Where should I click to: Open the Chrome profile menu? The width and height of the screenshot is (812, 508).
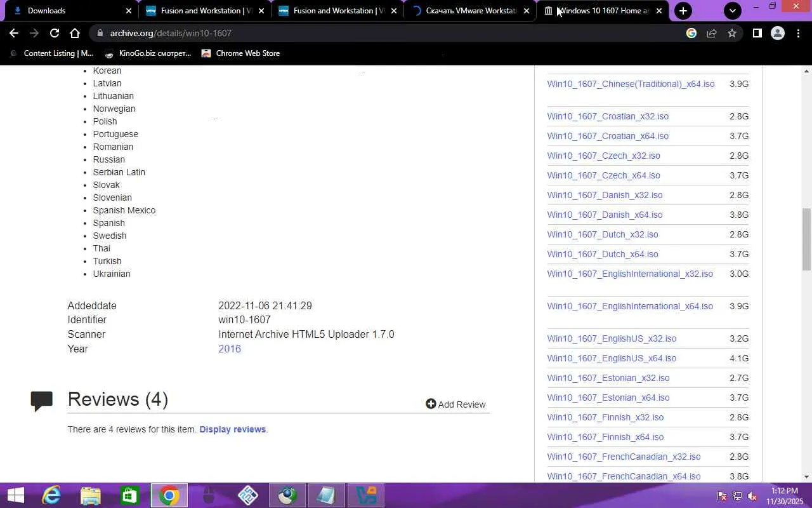point(778,33)
